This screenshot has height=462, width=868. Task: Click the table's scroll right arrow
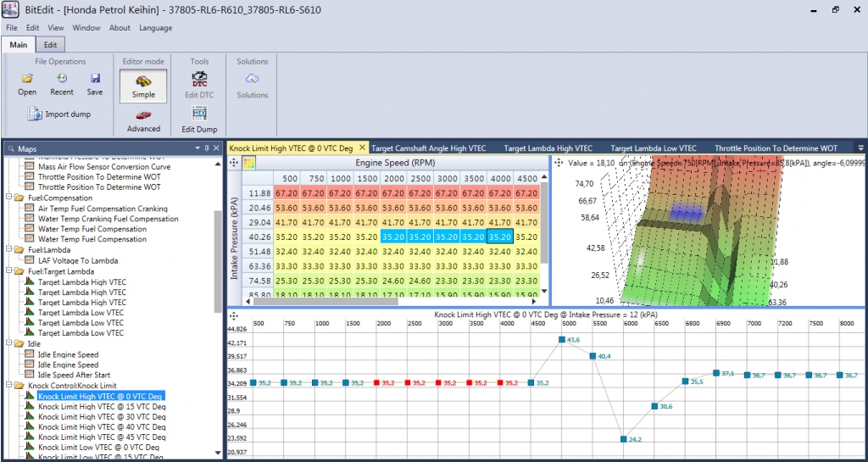tap(534, 302)
